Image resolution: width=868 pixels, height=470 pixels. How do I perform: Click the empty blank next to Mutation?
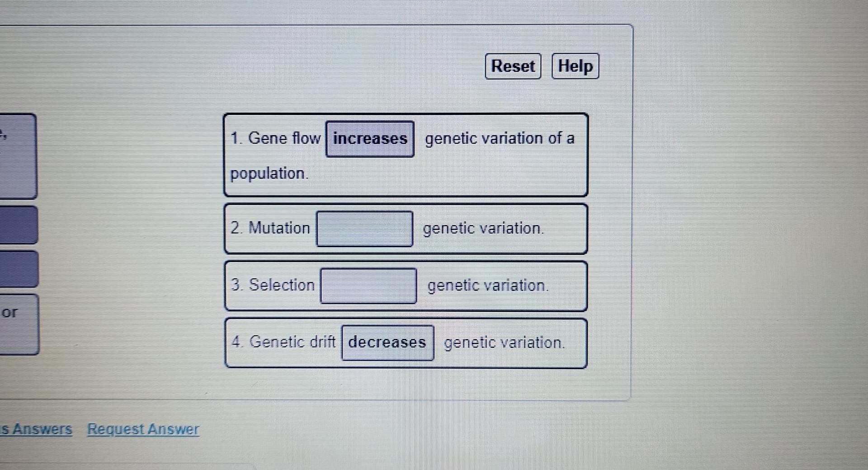point(364,228)
